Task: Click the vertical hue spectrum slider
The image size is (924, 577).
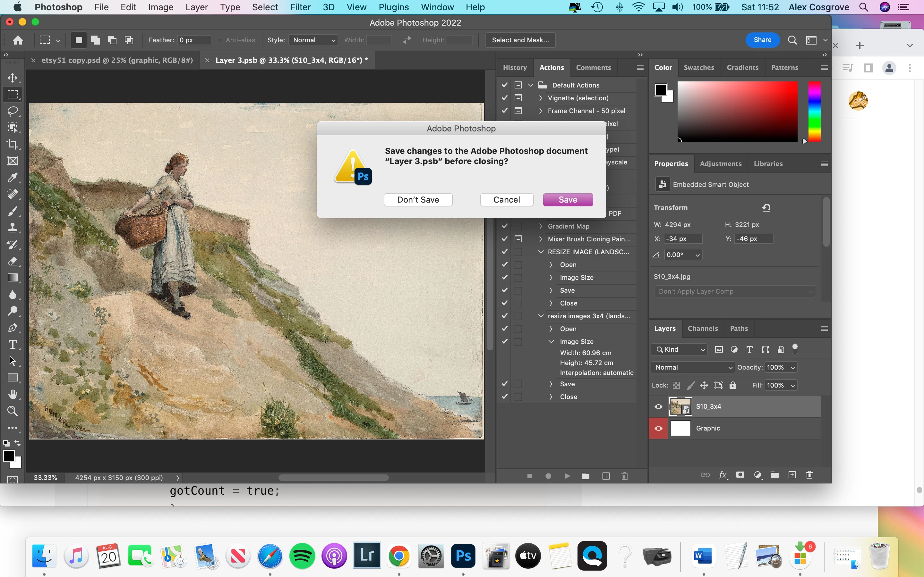Action: (x=814, y=112)
